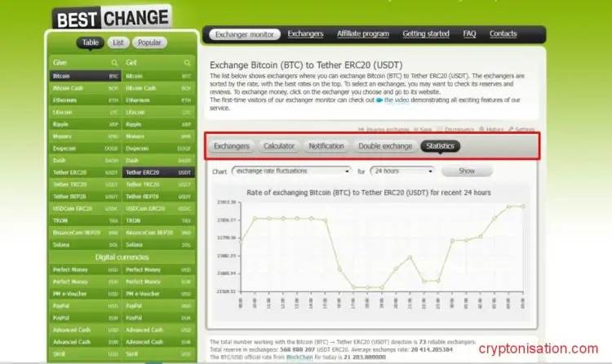Switch to the Double exchange tab
Viewport: 612px width, 364px height.
click(385, 146)
